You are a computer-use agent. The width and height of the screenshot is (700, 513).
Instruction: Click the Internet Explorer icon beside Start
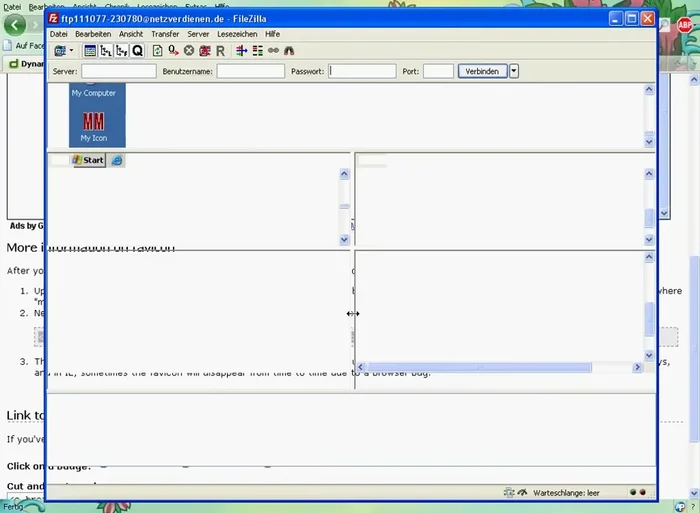(117, 161)
